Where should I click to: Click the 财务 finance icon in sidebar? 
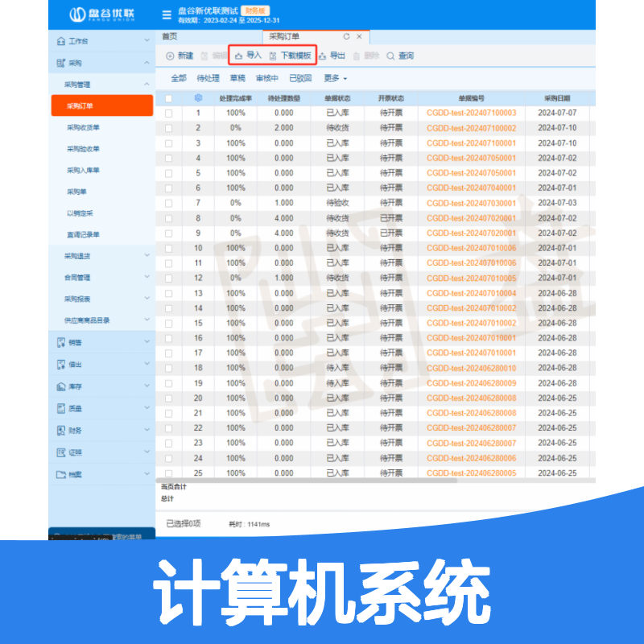click(x=61, y=431)
